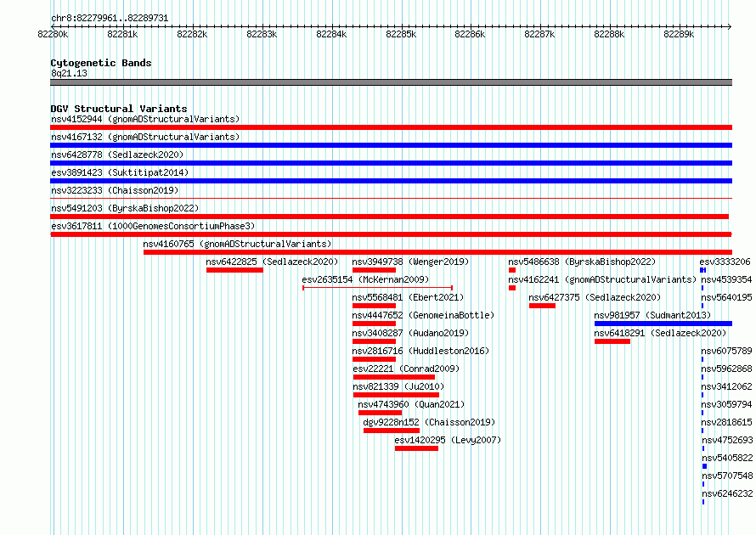Select nsv2816716 (Huddleston2016) label
This screenshot has width=756, height=535.
[x=420, y=351]
